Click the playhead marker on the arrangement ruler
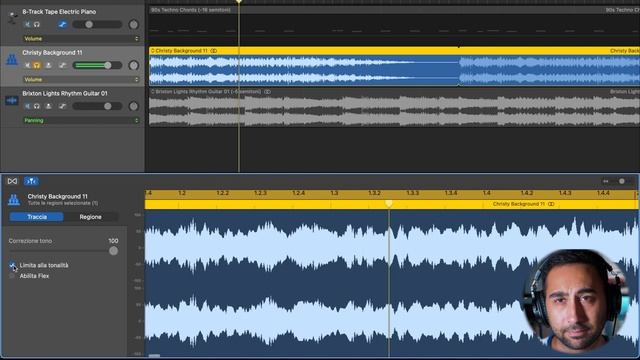Screen dimensions: 640x360 pos(239,2)
